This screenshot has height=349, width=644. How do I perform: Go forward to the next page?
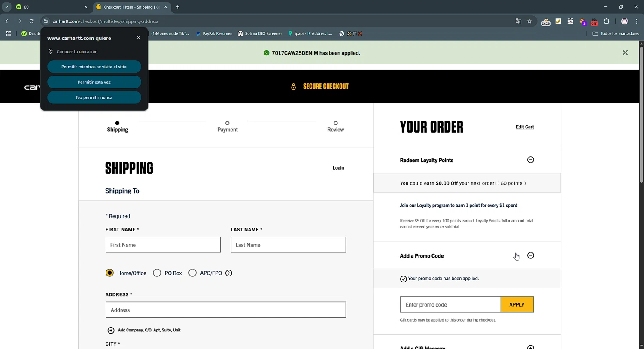19,21
